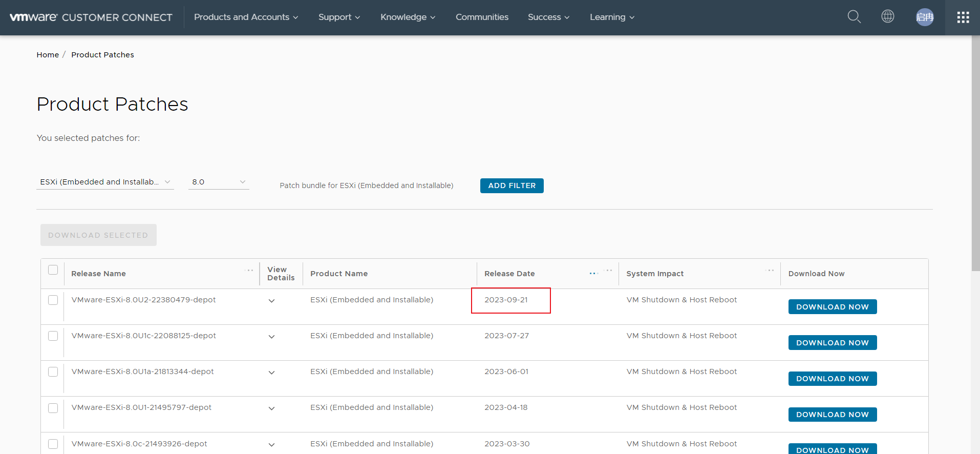980x454 pixels.
Task: Open System Impact column options dots
Action: [x=770, y=270]
